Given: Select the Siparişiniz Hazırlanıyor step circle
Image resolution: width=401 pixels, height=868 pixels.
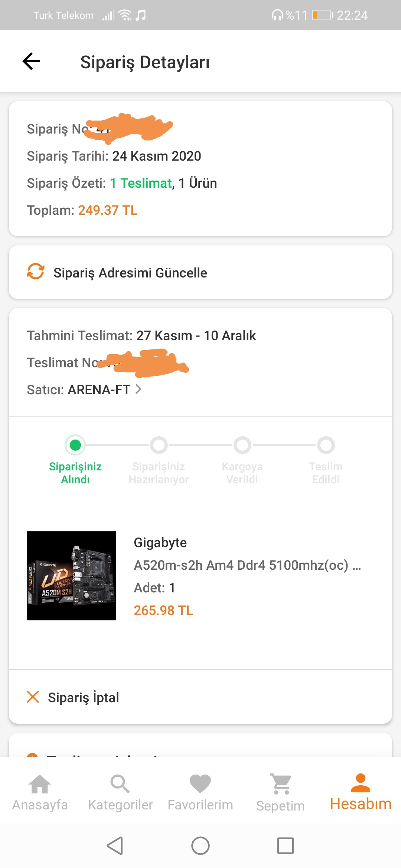Looking at the screenshot, I should pyautogui.click(x=159, y=445).
